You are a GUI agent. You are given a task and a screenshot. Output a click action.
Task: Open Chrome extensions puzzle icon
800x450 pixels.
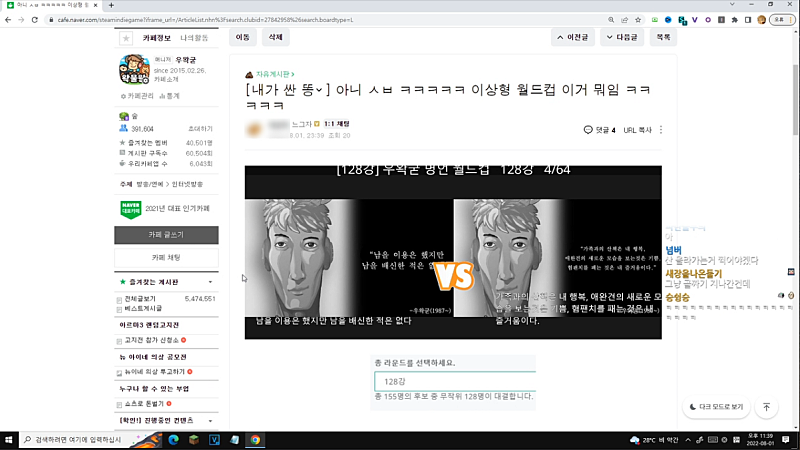coord(735,20)
